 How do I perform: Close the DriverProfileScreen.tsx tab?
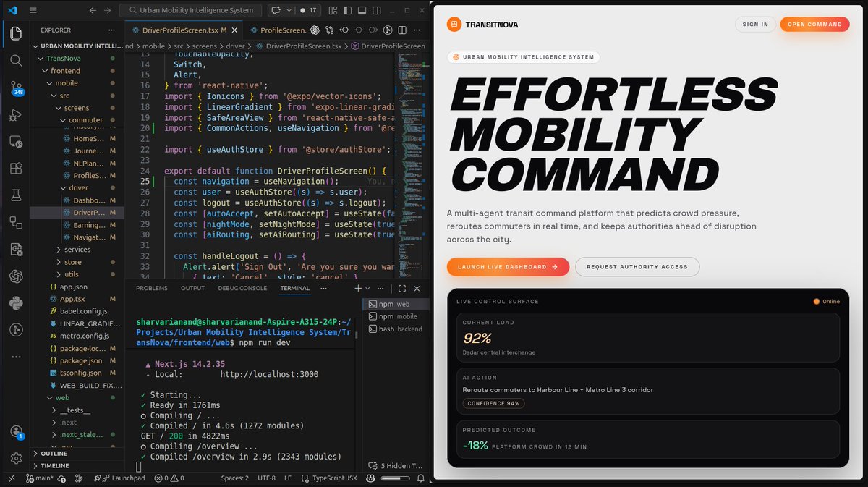[x=233, y=30]
